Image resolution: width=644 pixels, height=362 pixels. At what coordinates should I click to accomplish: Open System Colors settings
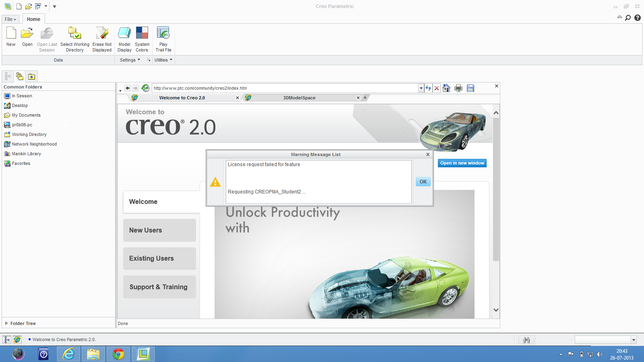click(142, 39)
